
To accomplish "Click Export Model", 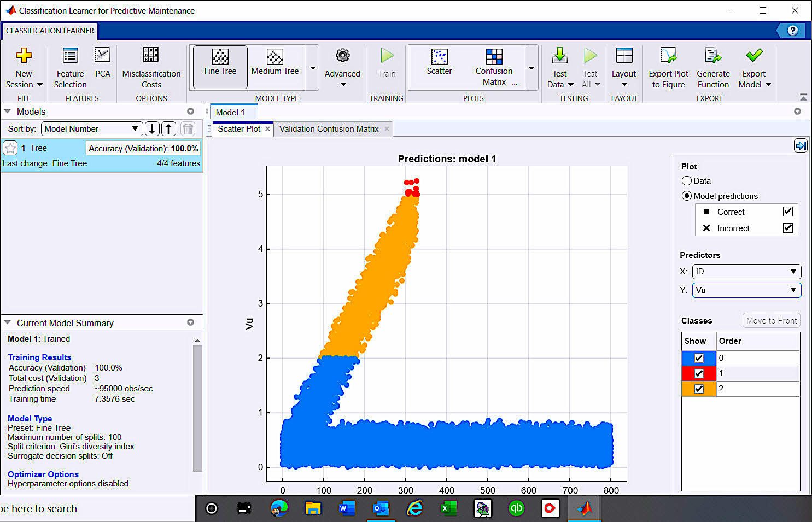I will point(754,68).
